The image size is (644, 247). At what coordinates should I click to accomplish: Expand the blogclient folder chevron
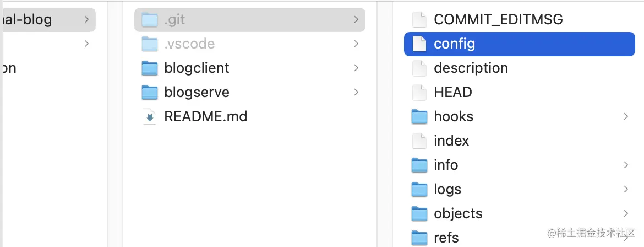tap(356, 68)
